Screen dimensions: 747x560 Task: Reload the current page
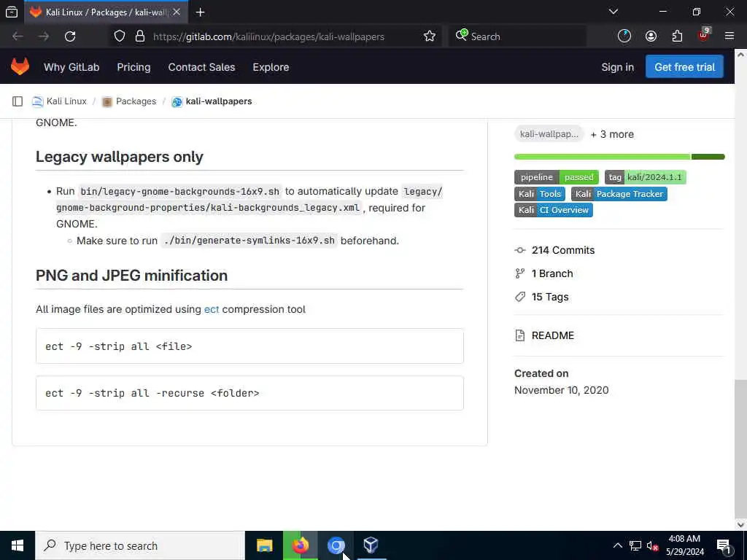pyautogui.click(x=70, y=36)
